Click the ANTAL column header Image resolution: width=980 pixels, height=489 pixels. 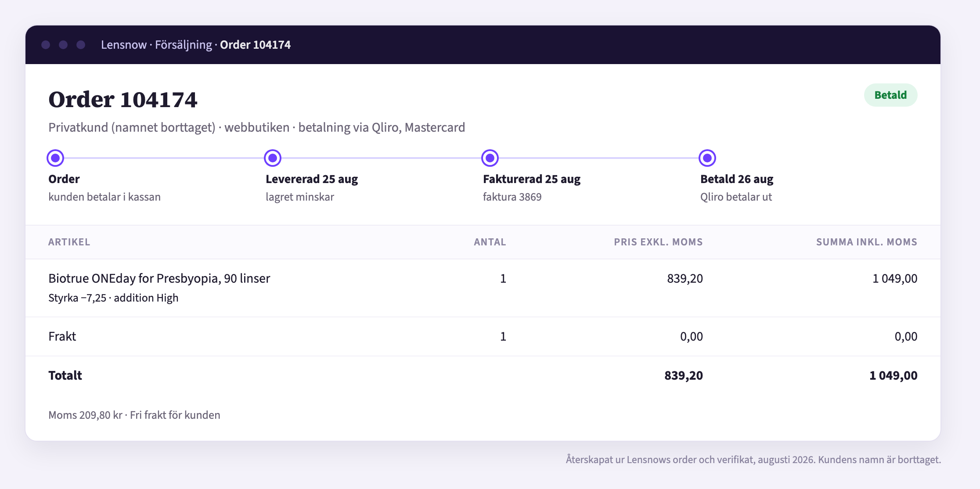(x=490, y=242)
